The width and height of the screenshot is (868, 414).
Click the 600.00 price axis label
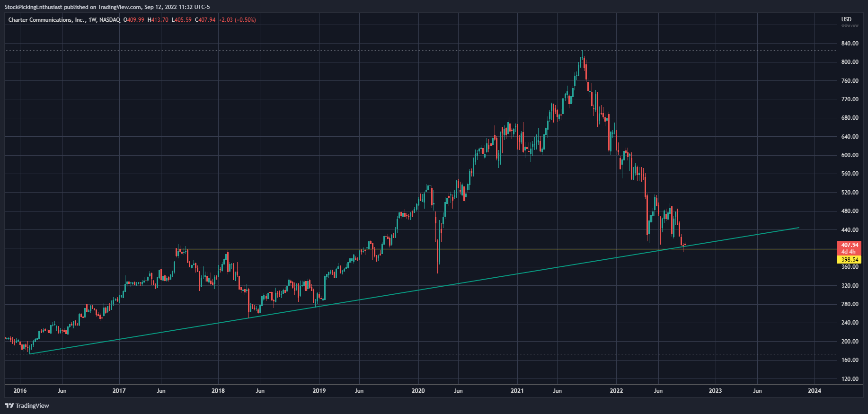click(850, 155)
